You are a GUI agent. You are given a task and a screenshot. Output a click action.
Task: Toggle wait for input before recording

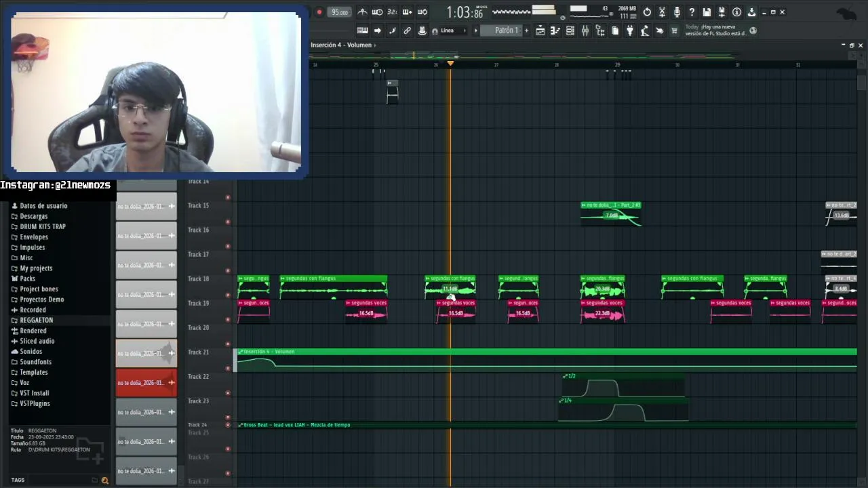[377, 12]
